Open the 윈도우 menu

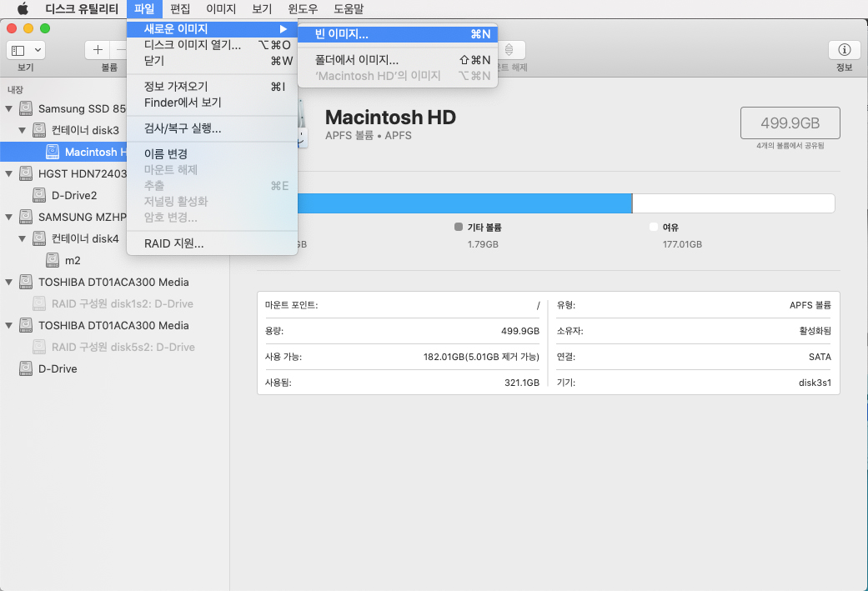303,9
